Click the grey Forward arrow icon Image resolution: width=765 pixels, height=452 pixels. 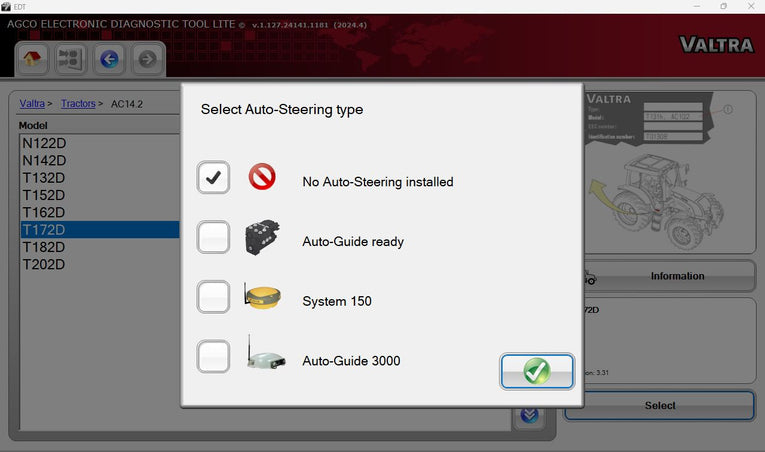coord(147,59)
